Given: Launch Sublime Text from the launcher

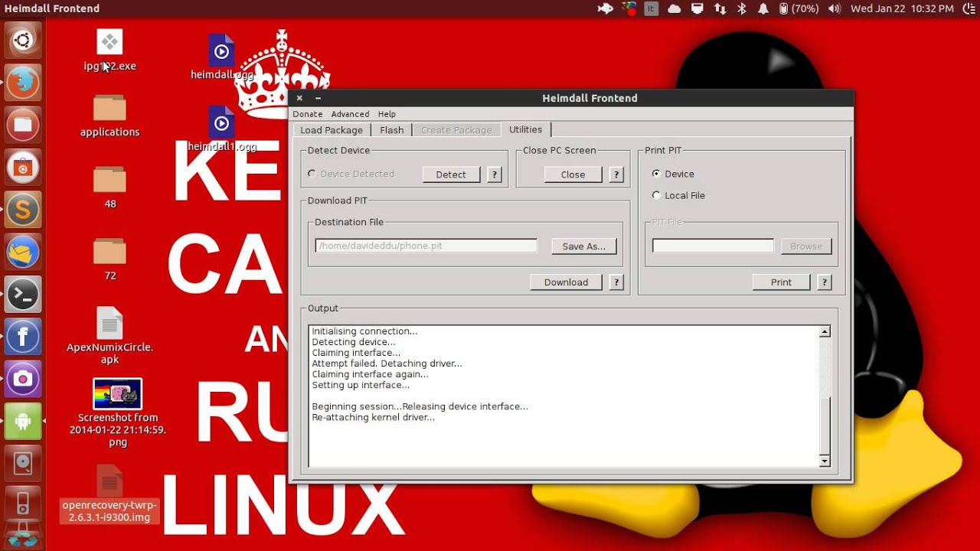Looking at the screenshot, I should pyautogui.click(x=22, y=210).
